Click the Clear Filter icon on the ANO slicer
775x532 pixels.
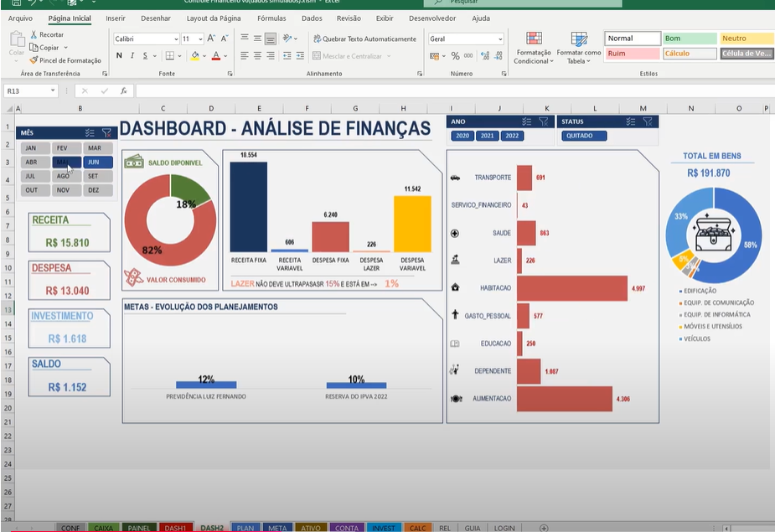pos(543,122)
